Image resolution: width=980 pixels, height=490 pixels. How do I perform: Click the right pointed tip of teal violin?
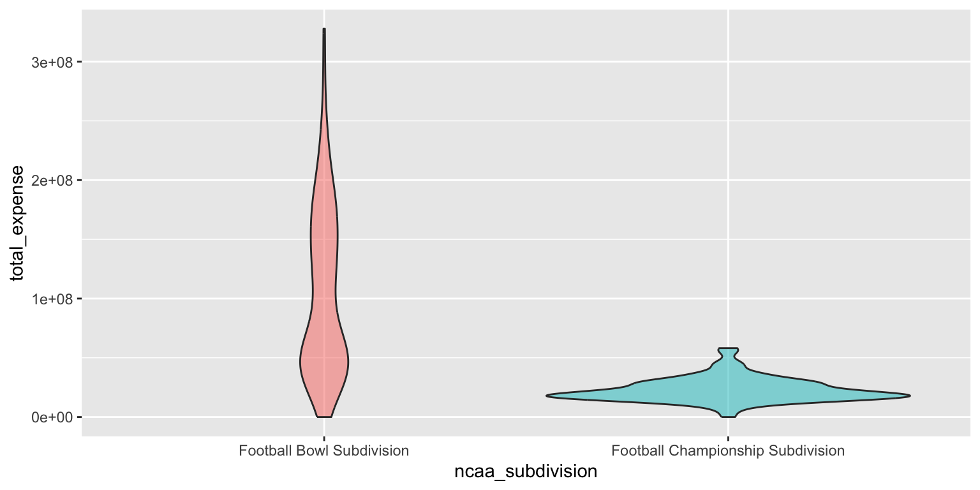(907, 396)
